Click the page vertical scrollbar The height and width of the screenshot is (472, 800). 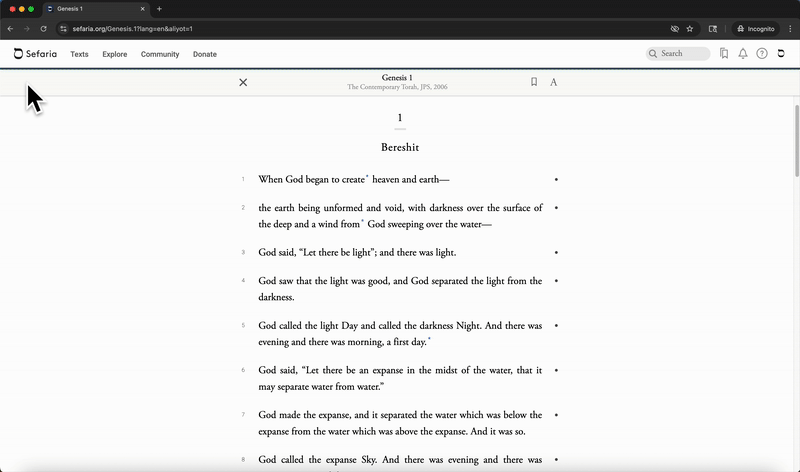click(x=797, y=141)
